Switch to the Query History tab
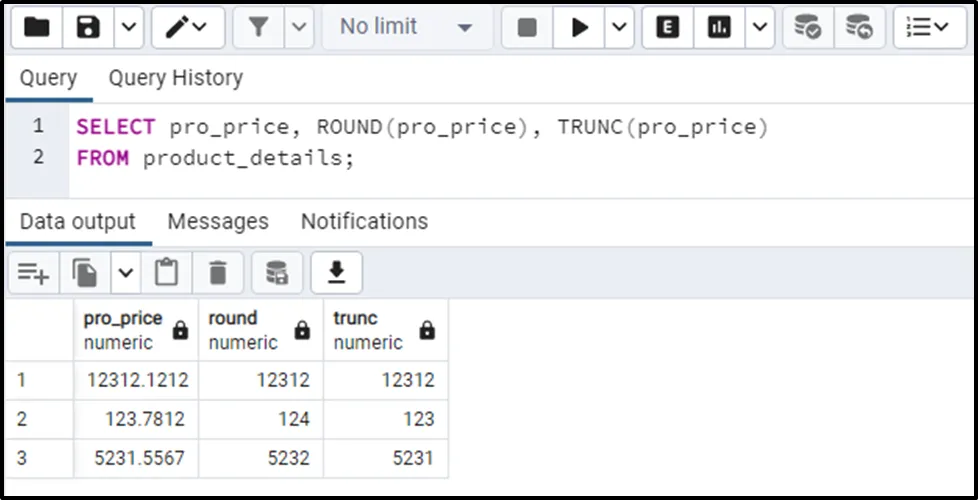 point(175,78)
